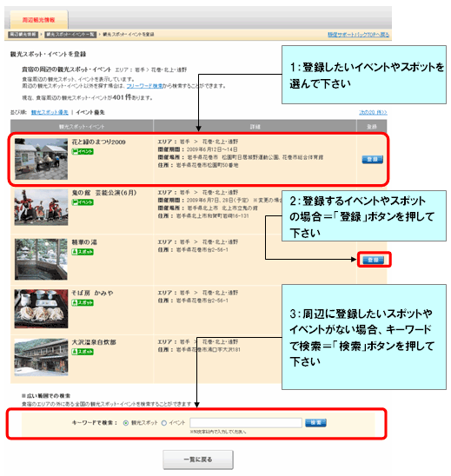
Task: Click the 周辺観光情報 breadcrumb item
Action: 23,34
